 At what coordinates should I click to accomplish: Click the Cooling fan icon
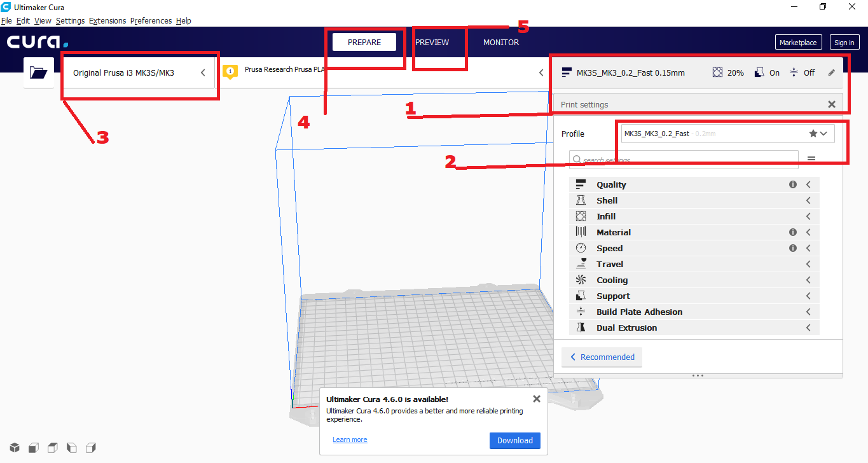581,280
